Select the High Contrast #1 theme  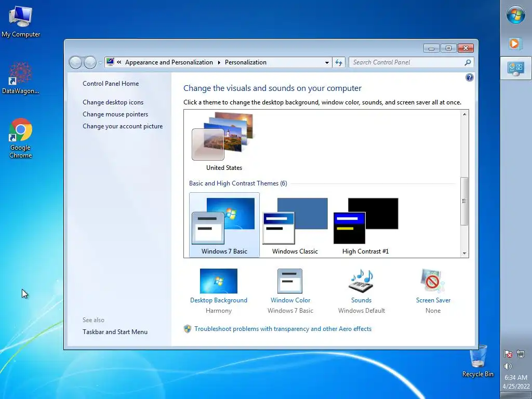365,225
